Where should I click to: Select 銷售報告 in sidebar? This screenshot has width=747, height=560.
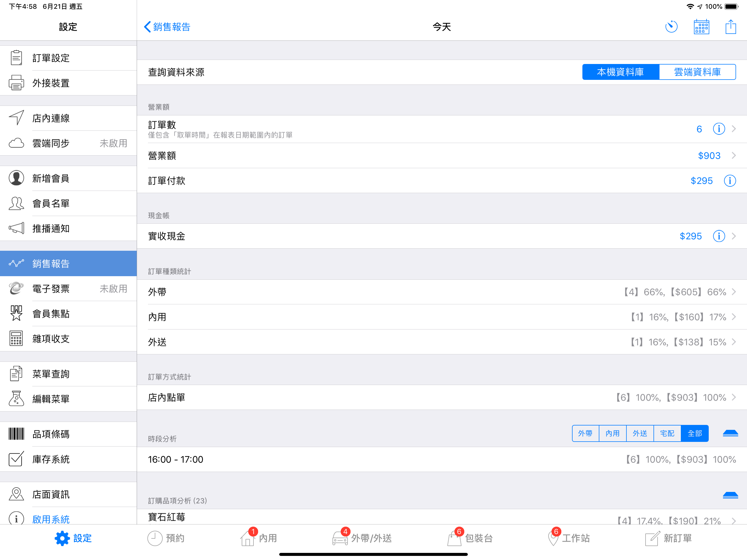68,263
